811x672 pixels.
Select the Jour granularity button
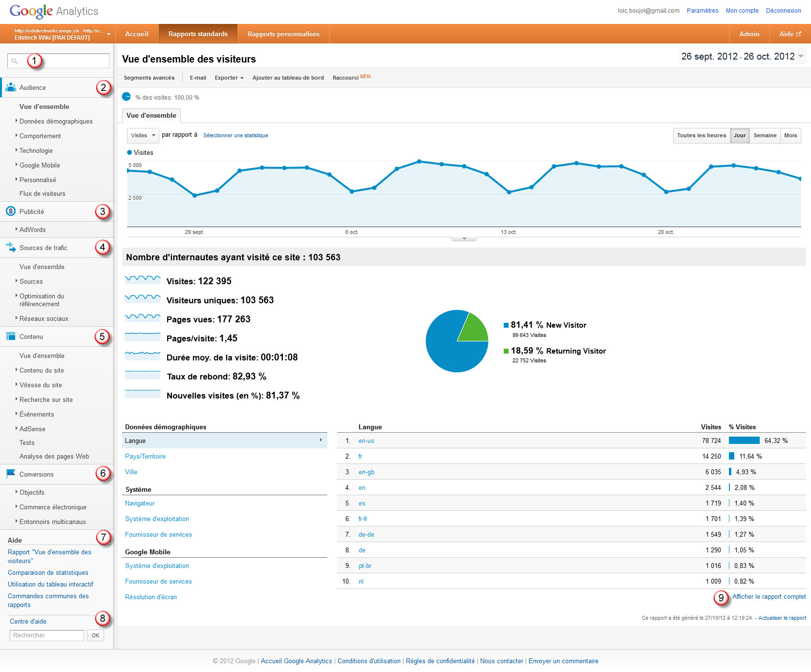click(740, 135)
